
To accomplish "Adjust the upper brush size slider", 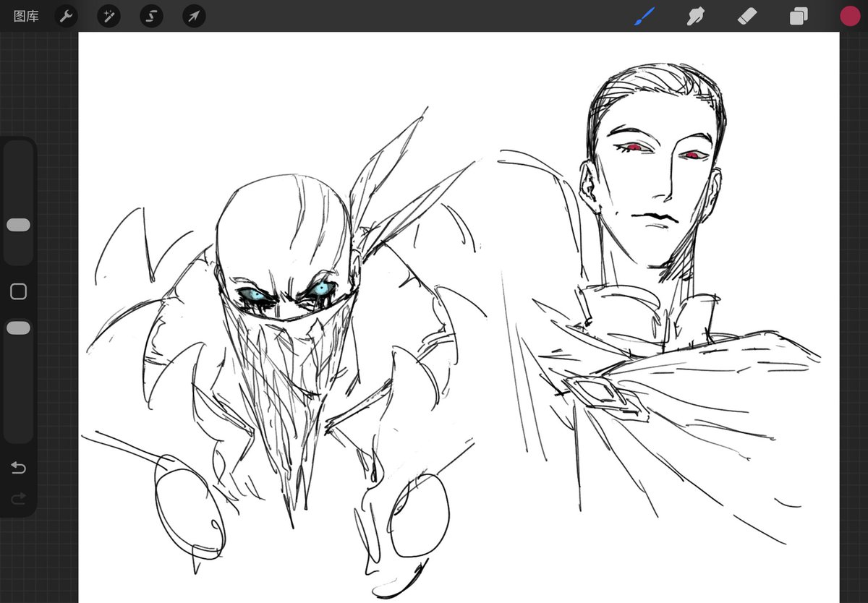I will (18, 224).
